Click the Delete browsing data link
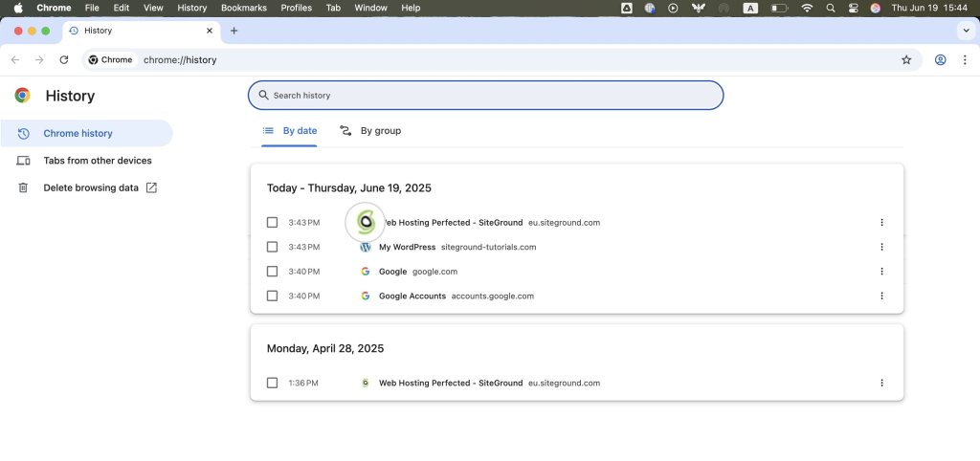This screenshot has width=980, height=461. (86, 187)
